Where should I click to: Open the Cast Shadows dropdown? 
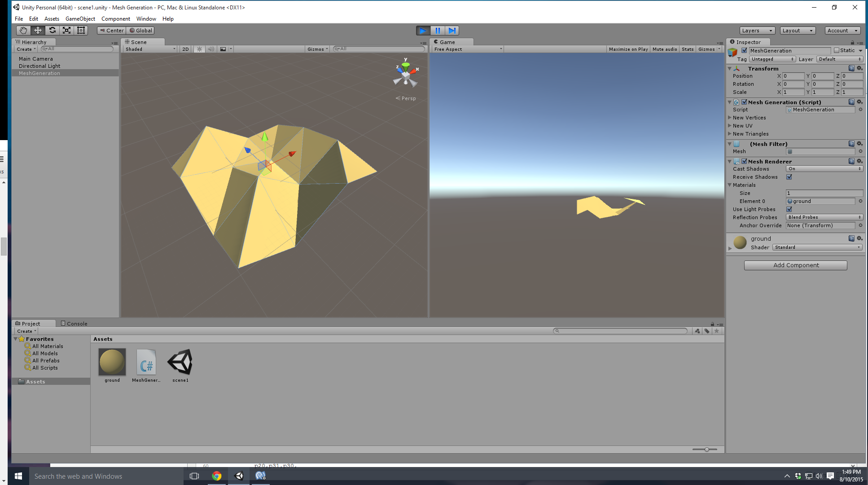(824, 169)
